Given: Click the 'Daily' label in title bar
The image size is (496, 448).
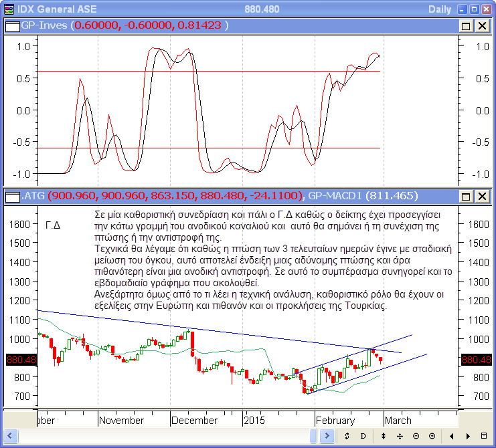Looking at the screenshot, I should point(440,9).
